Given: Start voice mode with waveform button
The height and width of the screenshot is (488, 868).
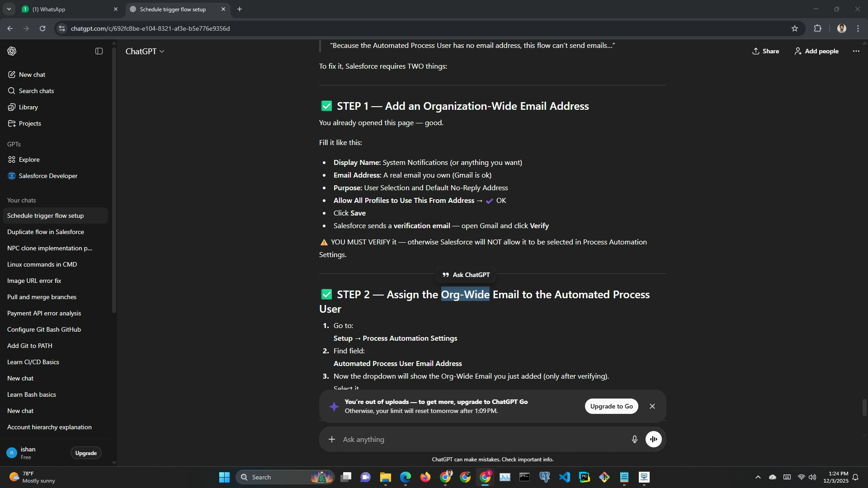Looking at the screenshot, I should [653, 439].
